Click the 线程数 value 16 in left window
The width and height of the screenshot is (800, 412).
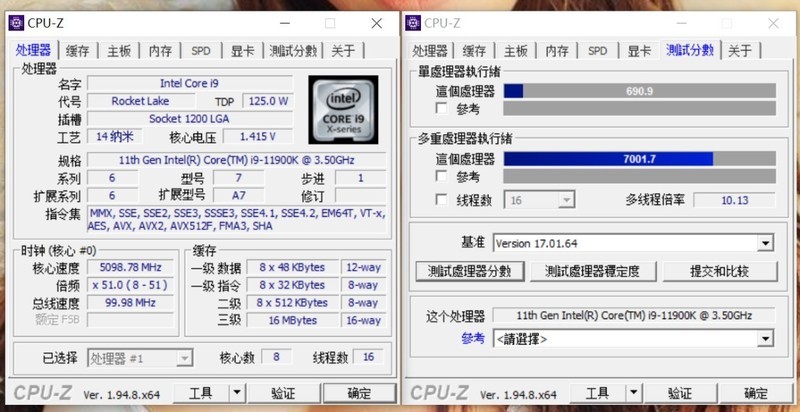click(368, 357)
